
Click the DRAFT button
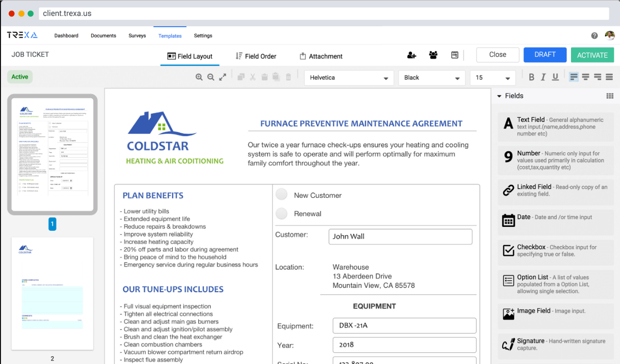point(545,55)
